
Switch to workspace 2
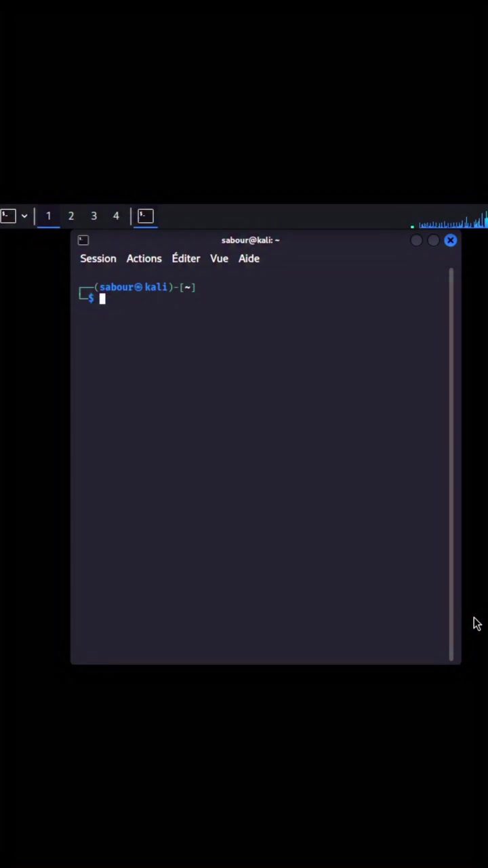tap(70, 216)
